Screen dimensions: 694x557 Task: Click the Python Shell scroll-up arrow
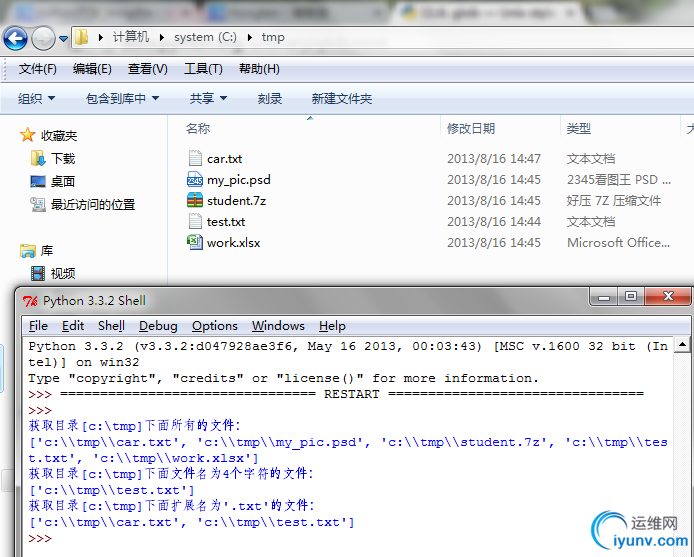tap(682, 344)
